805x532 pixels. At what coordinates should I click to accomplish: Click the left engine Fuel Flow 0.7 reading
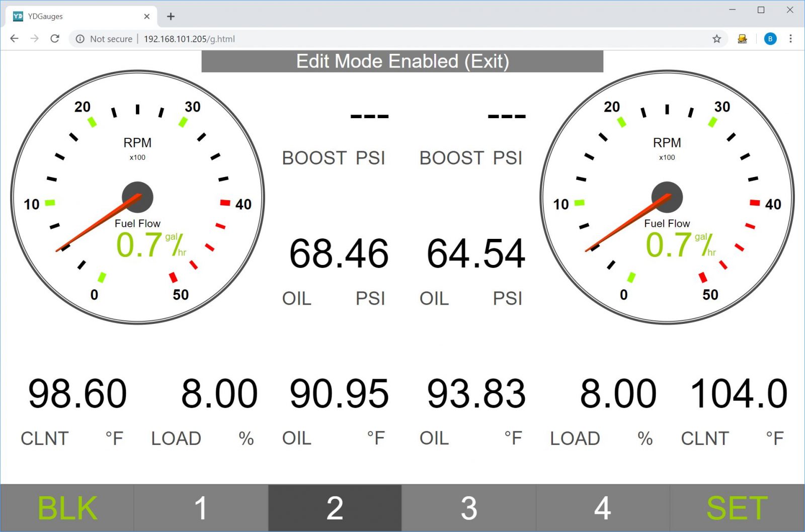click(150, 245)
